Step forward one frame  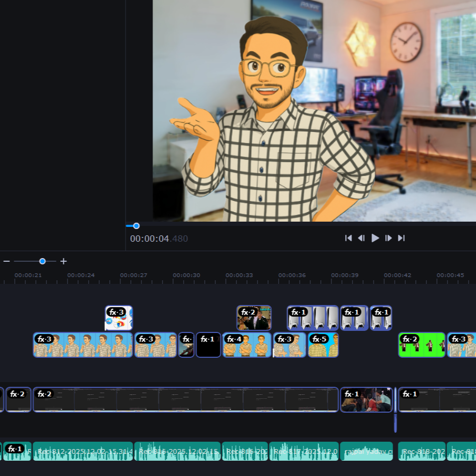click(x=388, y=239)
